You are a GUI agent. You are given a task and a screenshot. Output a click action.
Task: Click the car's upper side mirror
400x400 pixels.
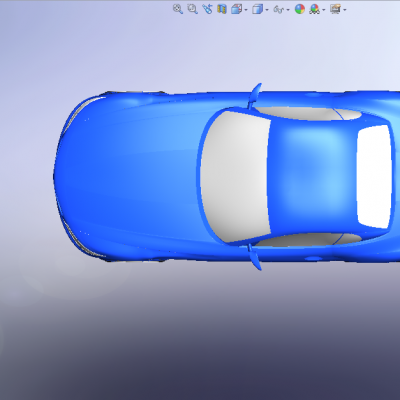(x=255, y=95)
